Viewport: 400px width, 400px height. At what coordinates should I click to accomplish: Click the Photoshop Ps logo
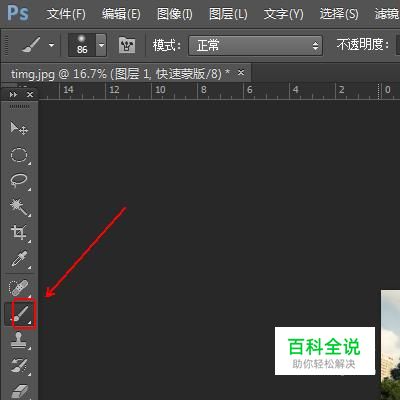(18, 13)
